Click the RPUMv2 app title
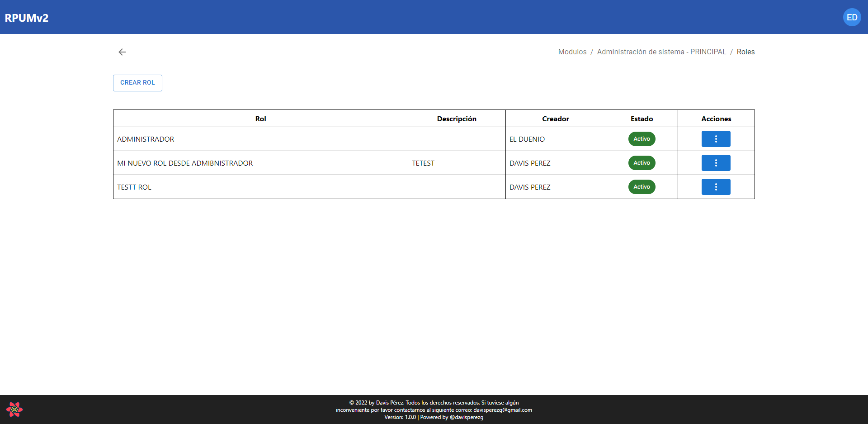Viewport: 868px width, 424px height. coord(27,18)
